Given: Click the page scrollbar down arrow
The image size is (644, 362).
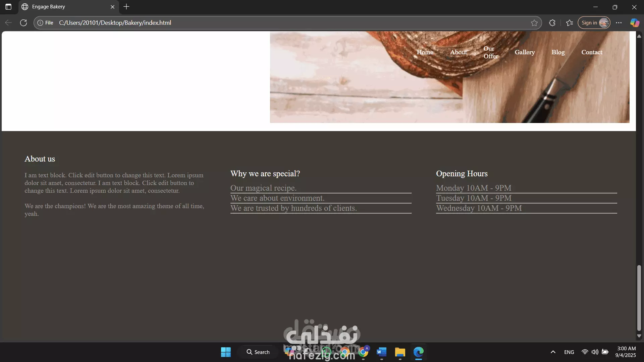Looking at the screenshot, I should (639, 336).
